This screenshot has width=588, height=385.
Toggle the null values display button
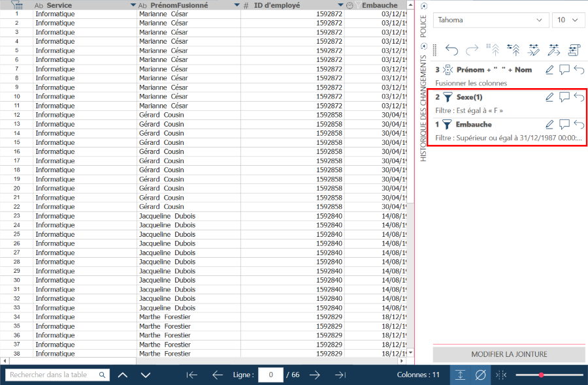pos(480,375)
